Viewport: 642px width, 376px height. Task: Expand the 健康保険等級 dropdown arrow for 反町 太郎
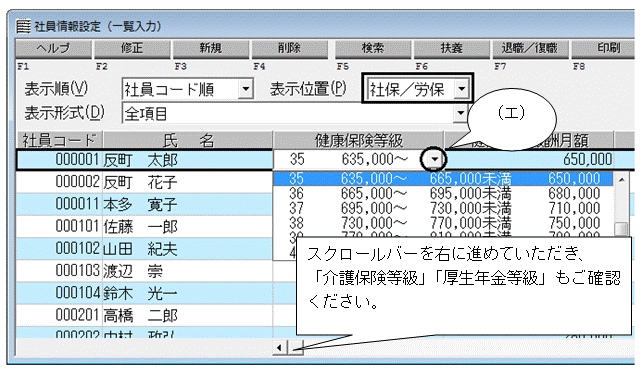coord(434,159)
